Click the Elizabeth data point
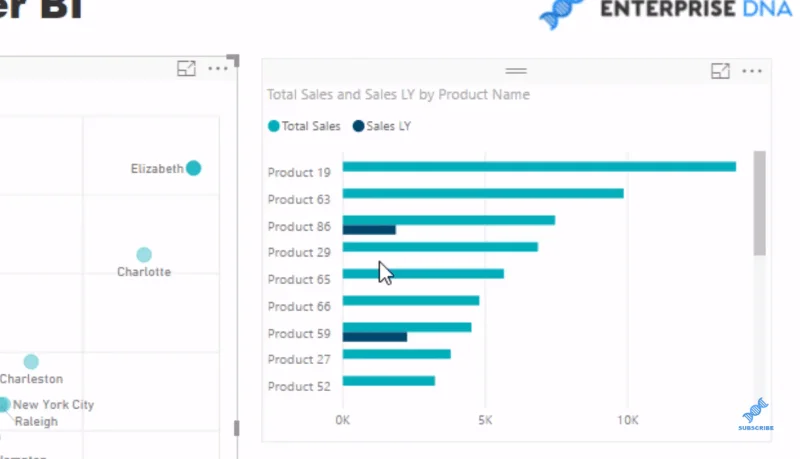 point(193,168)
